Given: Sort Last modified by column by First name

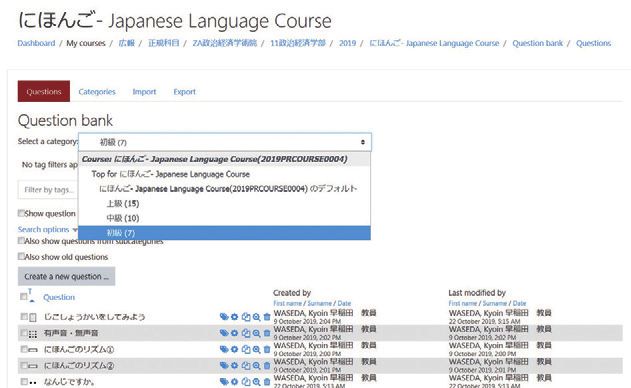Looking at the screenshot, I should tap(463, 303).
